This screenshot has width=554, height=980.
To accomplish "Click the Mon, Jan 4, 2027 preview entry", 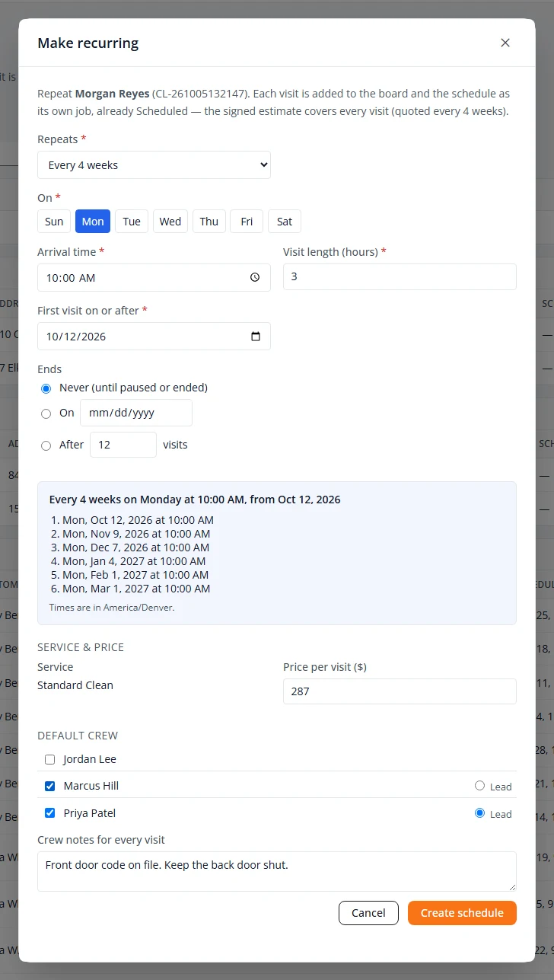I will (134, 561).
